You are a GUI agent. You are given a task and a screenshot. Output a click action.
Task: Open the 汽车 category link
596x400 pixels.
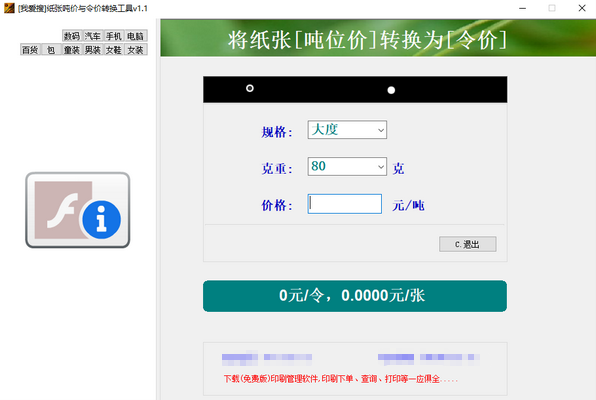point(93,36)
